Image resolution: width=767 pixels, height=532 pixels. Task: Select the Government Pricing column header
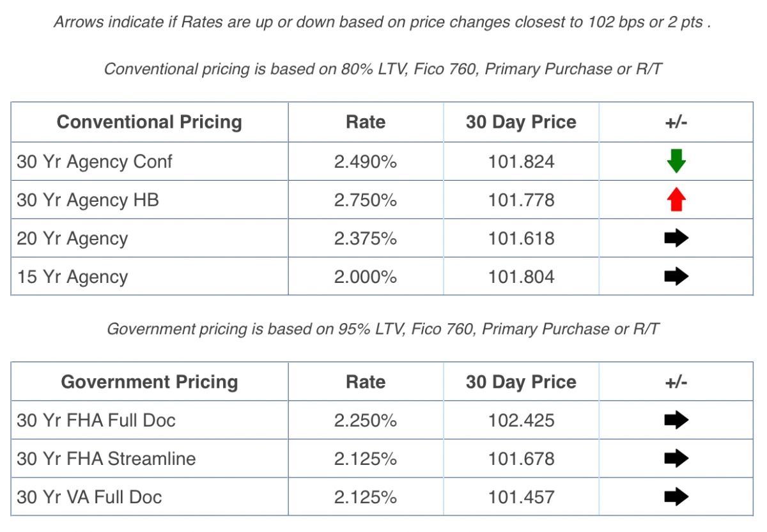tap(150, 382)
